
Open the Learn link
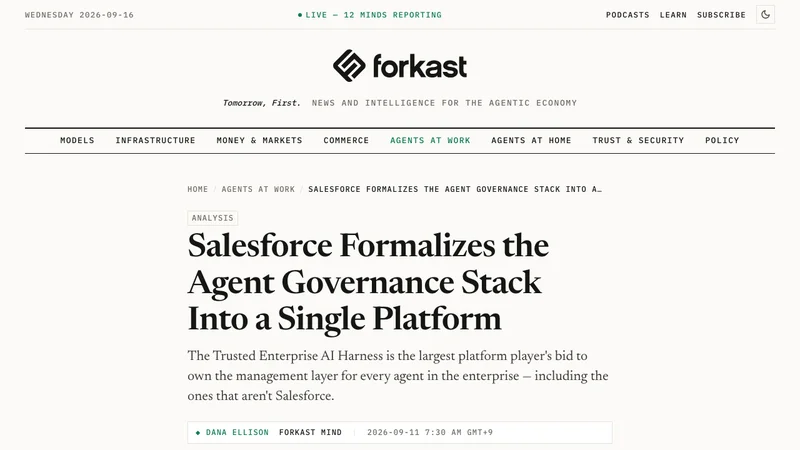[673, 15]
